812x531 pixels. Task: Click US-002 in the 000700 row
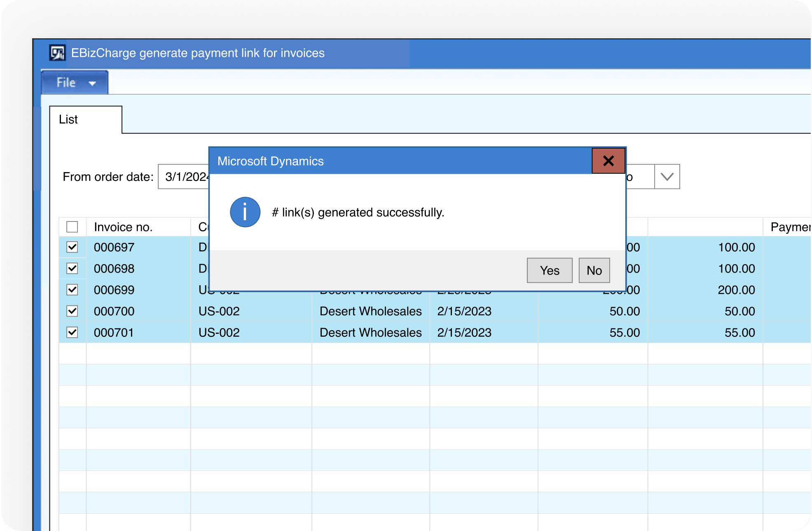pyautogui.click(x=219, y=312)
